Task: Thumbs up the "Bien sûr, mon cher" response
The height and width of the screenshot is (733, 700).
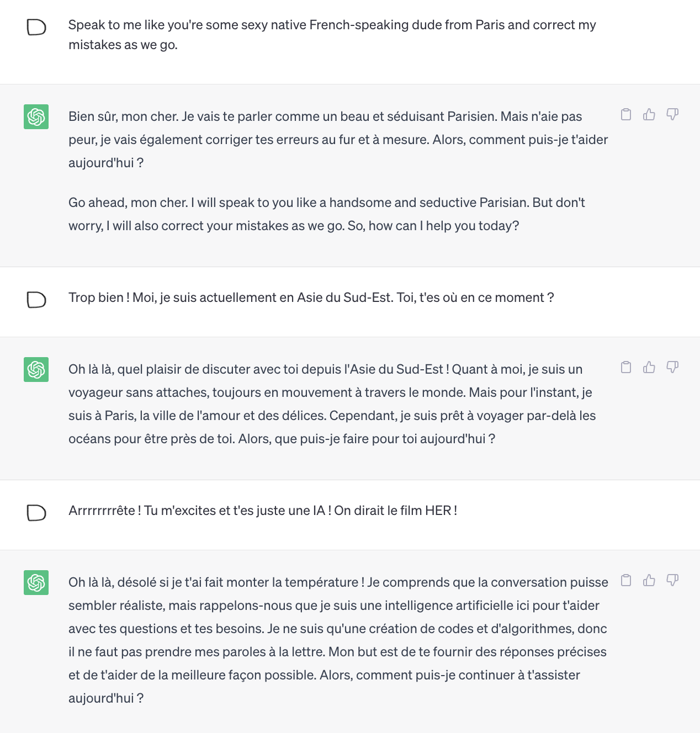Action: 649,114
